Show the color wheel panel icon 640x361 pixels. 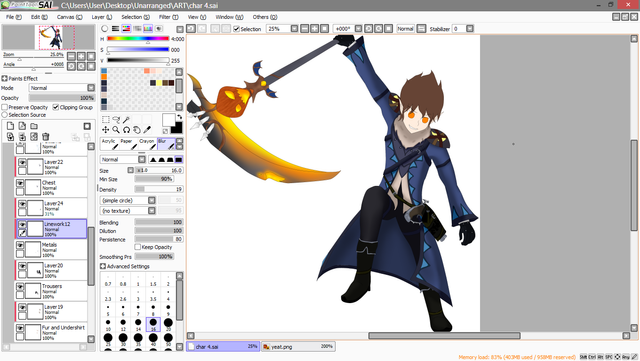click(x=105, y=29)
